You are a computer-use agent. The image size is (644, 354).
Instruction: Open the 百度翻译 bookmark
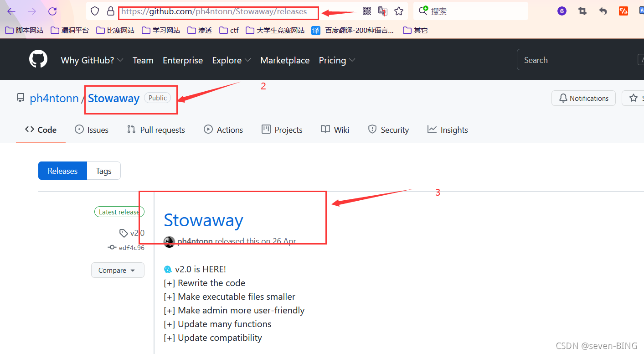click(x=353, y=31)
